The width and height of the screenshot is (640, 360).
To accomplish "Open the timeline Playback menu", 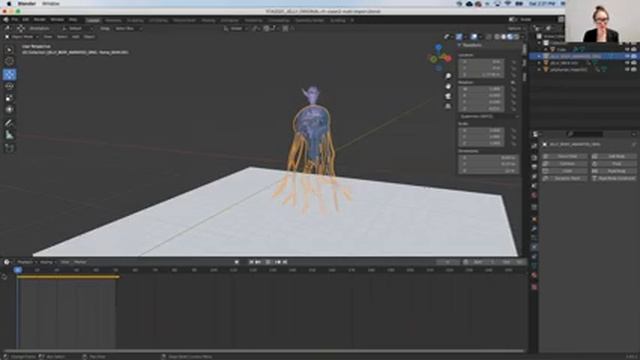I will click(26, 262).
